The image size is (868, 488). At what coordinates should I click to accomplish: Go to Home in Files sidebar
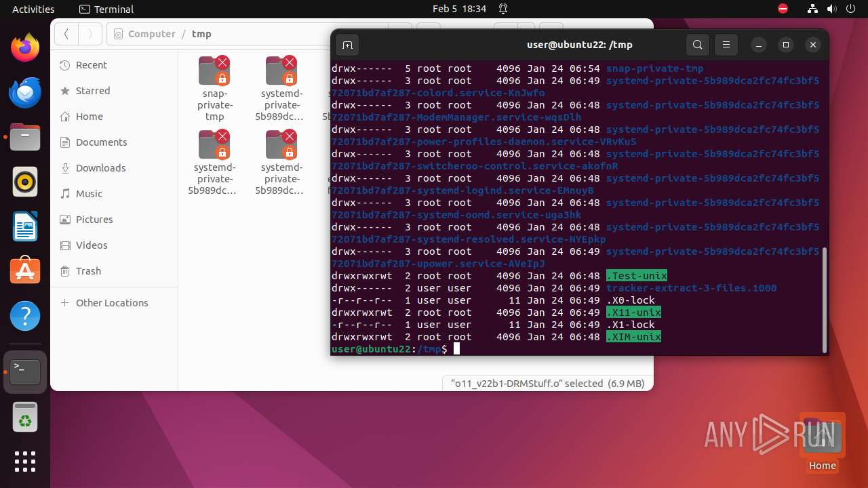tap(114, 117)
